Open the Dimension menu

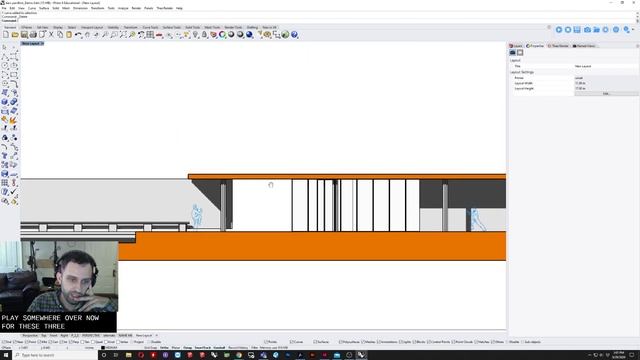80,8
